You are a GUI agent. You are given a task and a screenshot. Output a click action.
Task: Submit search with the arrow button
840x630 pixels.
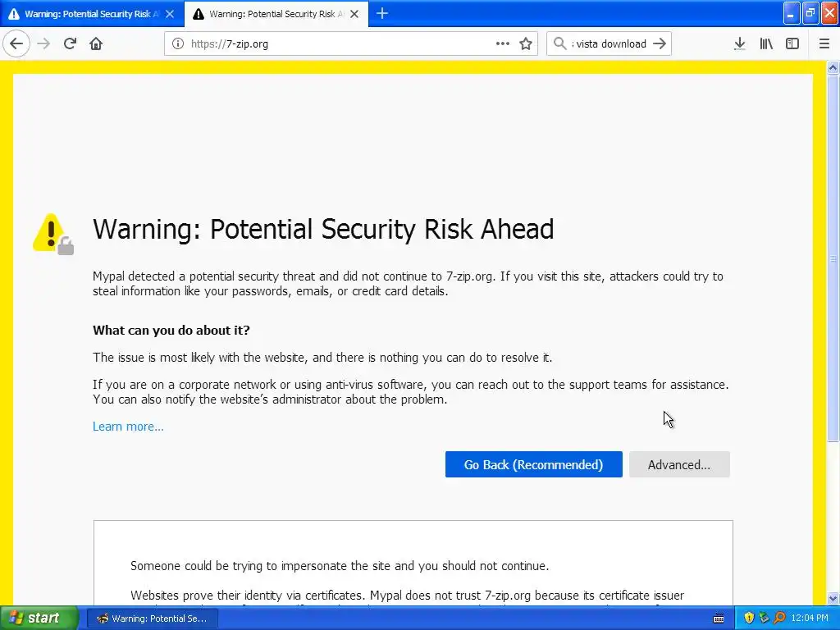pyautogui.click(x=660, y=44)
